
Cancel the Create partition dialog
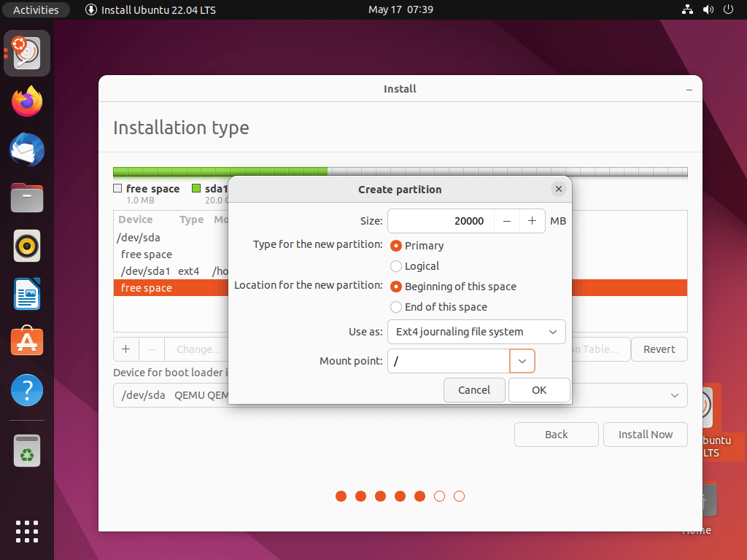474,390
